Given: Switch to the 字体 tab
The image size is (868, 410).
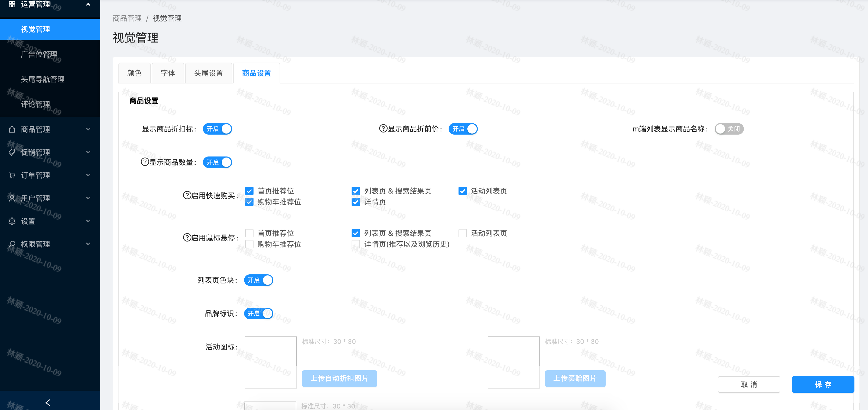Looking at the screenshot, I should pyautogui.click(x=168, y=73).
